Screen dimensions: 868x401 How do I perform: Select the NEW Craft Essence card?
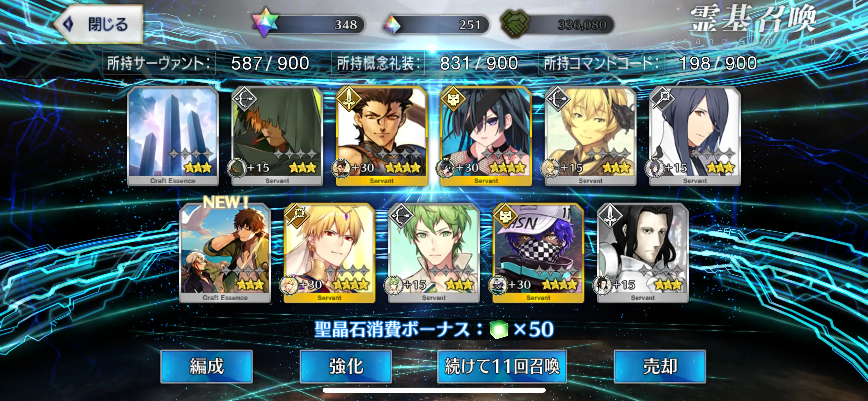(x=225, y=253)
